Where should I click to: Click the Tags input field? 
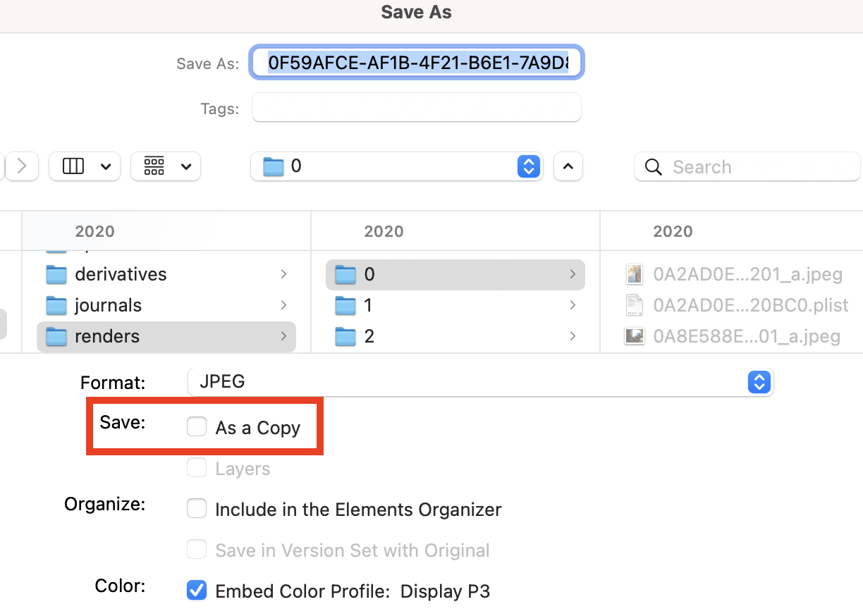(416, 107)
